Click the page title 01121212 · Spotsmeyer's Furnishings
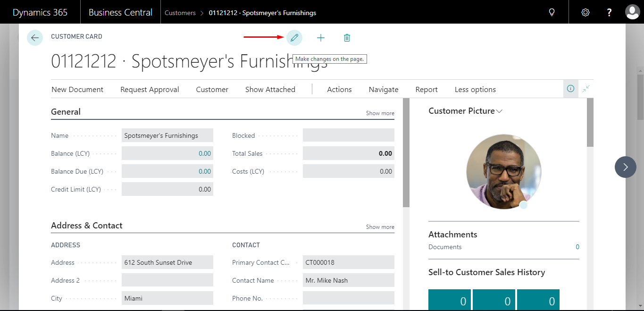This screenshot has height=311, width=644. pyautogui.click(x=189, y=62)
